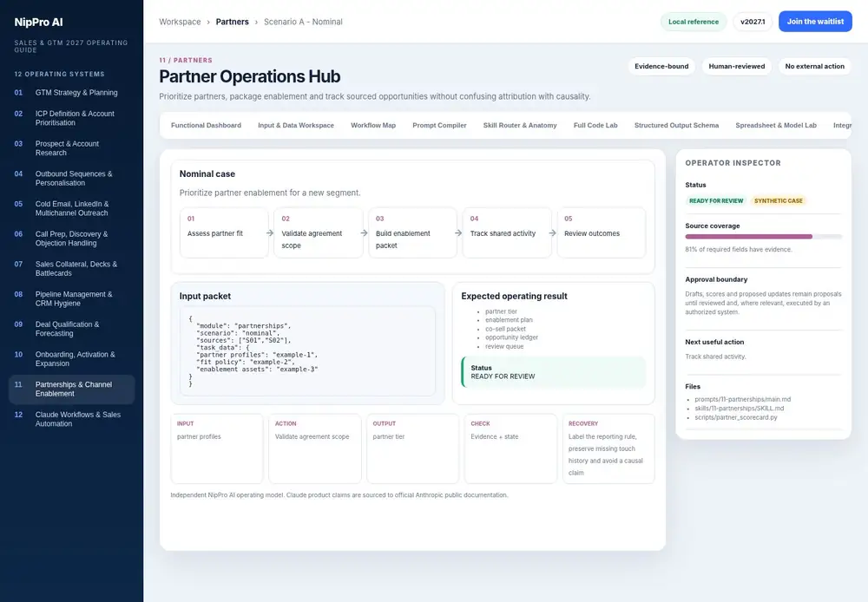Screen dimensions: 868x602
Task: Open ICP Definition & Account Prioritisation
Action: [71, 118]
